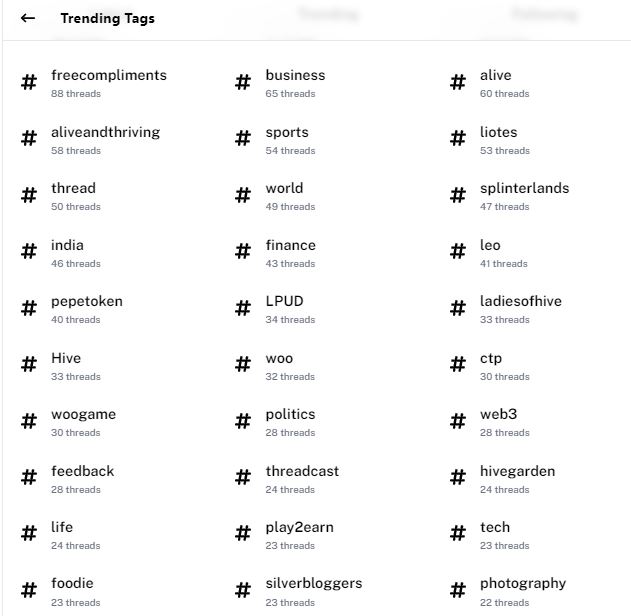Open the ladiesofhive tag
Viewport: 631px width, 616px height.
click(x=521, y=301)
